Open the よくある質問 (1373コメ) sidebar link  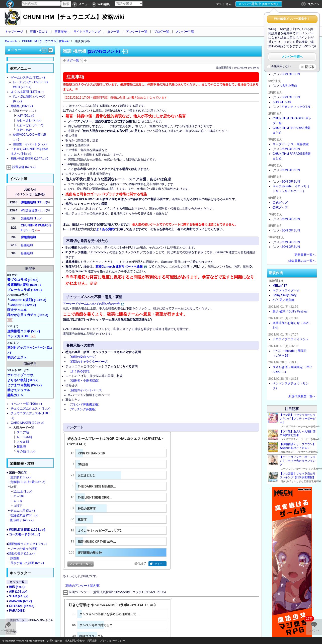click(x=27, y=92)
